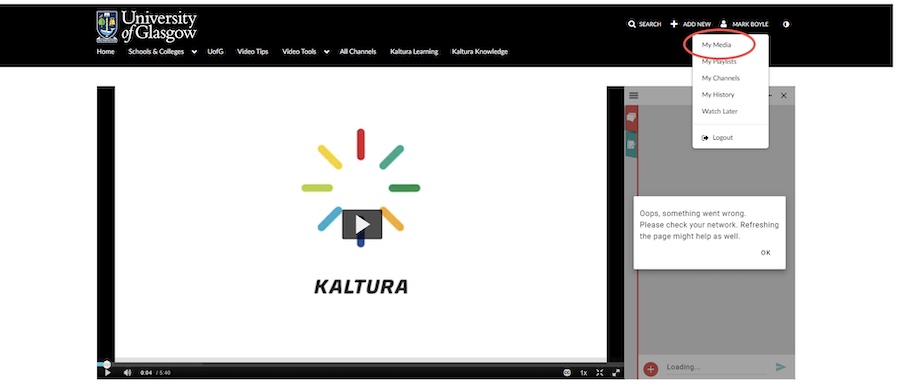
Task: Toggle closed captions (CC) icon
Action: pos(567,373)
